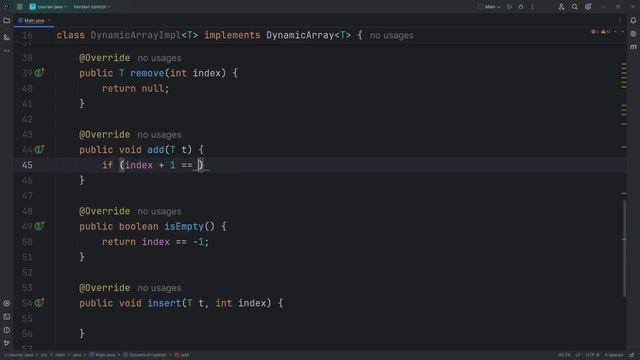This screenshot has width=640, height=360.
Task: Click 'no usages' hint above remove method
Action: [159, 58]
